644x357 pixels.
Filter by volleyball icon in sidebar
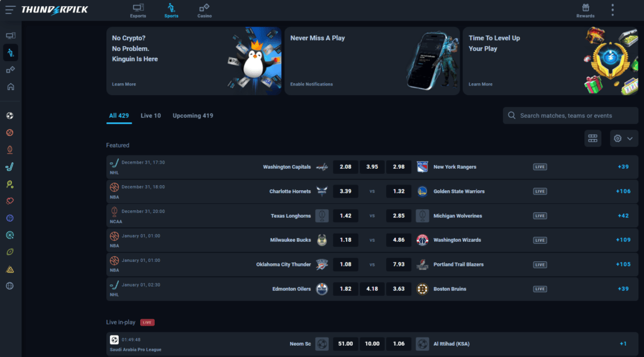(10, 218)
